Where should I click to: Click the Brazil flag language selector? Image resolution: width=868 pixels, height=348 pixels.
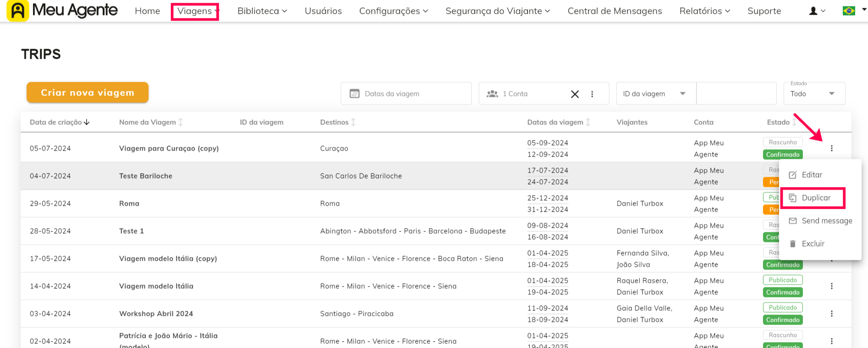(x=849, y=11)
